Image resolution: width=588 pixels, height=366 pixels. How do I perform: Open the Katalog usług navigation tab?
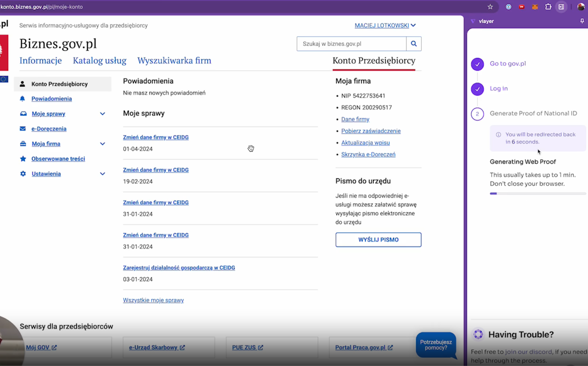click(100, 61)
